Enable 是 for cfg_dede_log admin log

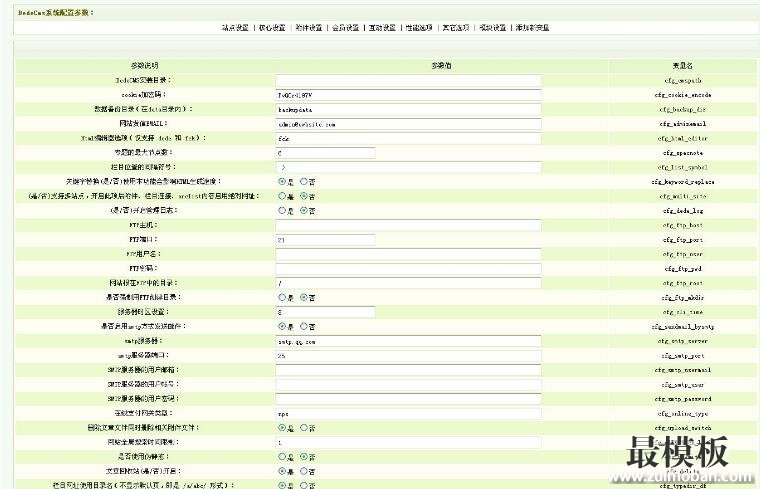tap(282, 211)
